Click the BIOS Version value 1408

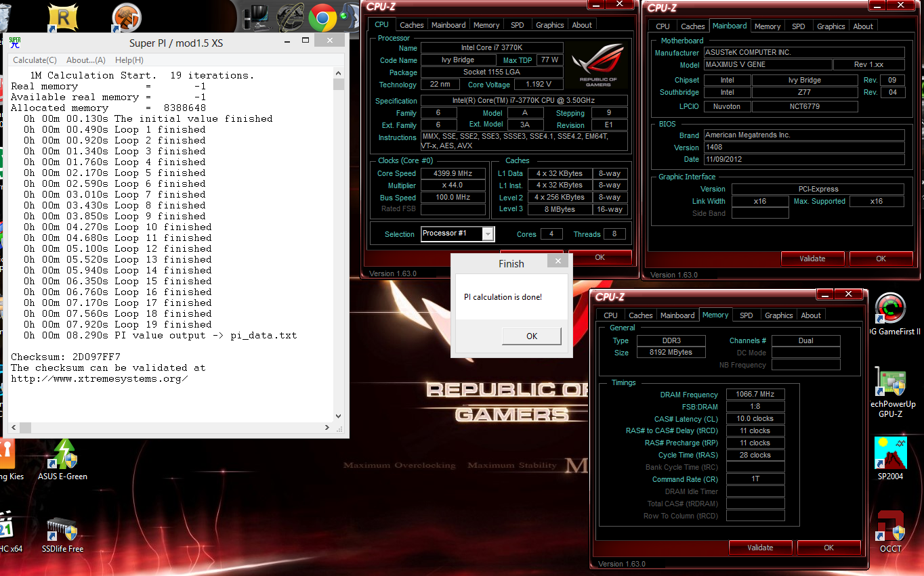tap(803, 147)
